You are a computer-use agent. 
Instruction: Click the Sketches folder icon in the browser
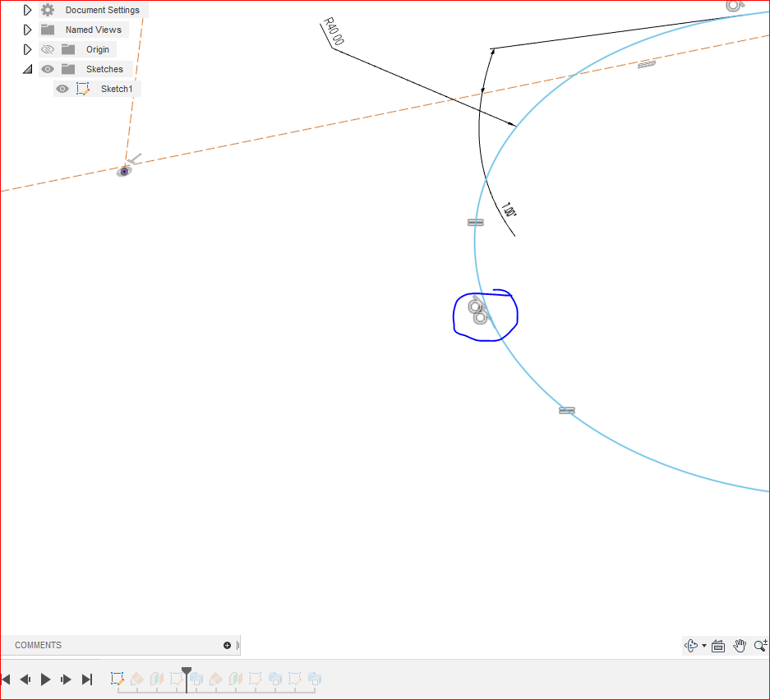pos(67,69)
